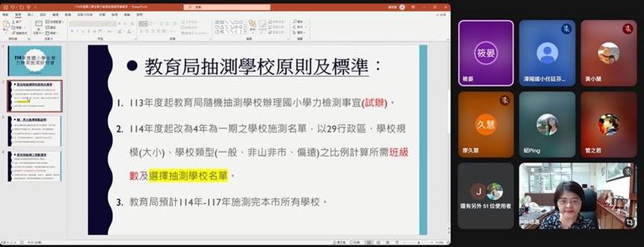Open the slide Layout dropdown
644x247 pixels.
click(x=54, y=21)
